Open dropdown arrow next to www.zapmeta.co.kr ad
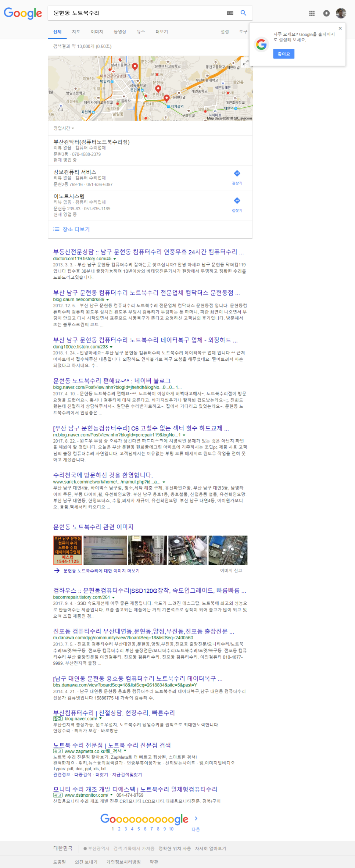The height and width of the screenshot is (868, 355). click(x=125, y=751)
